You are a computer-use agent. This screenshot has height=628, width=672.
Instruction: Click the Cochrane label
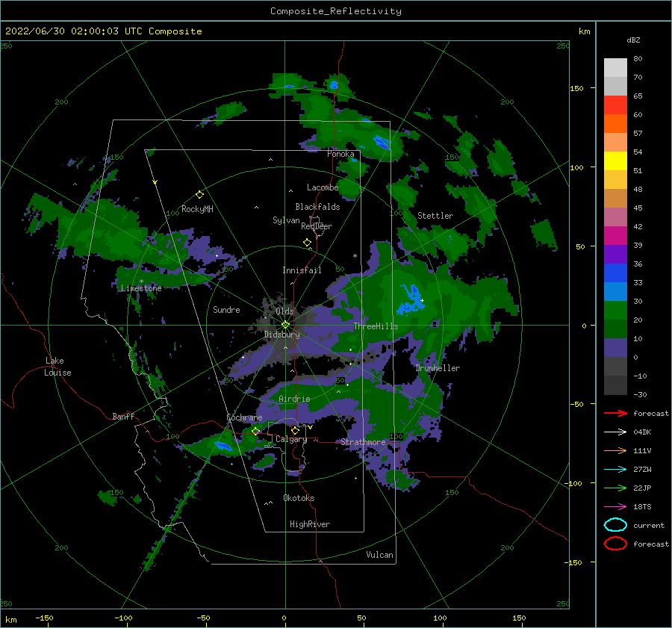pyautogui.click(x=244, y=417)
